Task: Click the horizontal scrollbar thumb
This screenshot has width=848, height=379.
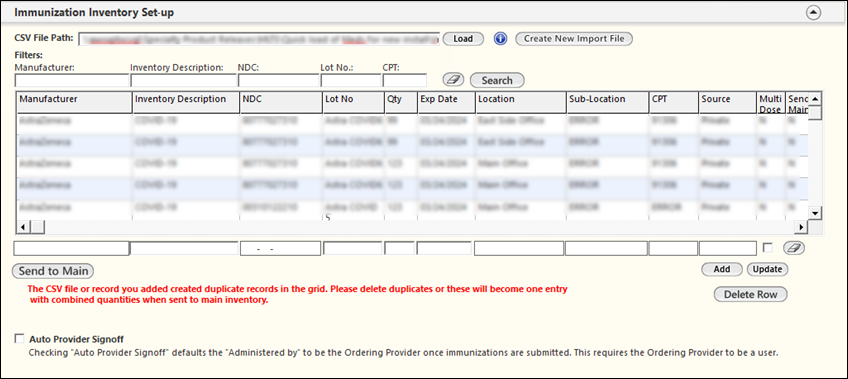Action: [37, 226]
